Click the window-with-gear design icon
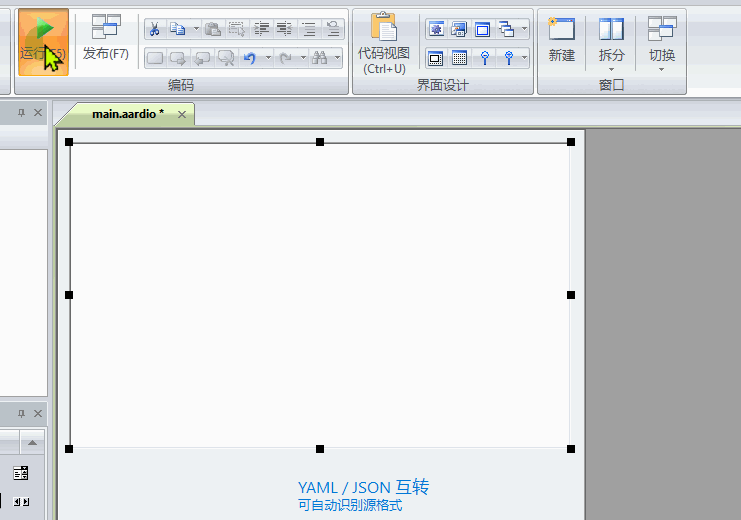The width and height of the screenshot is (741, 520). point(436,29)
